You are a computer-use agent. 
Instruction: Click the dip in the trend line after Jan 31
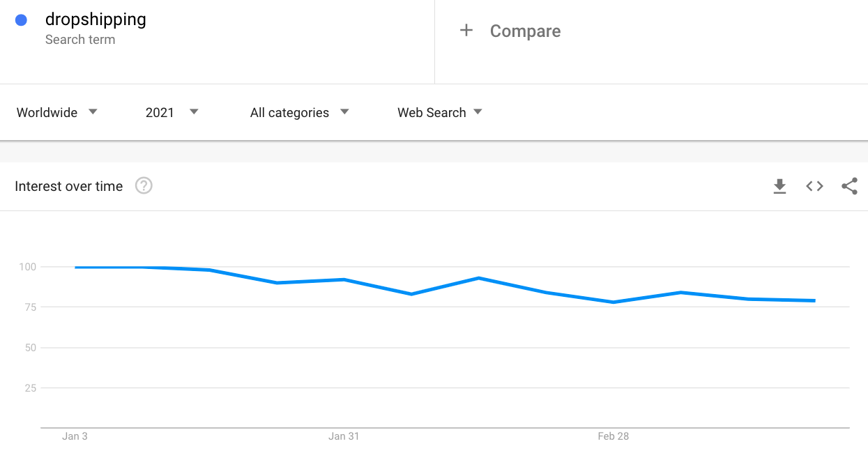(411, 294)
